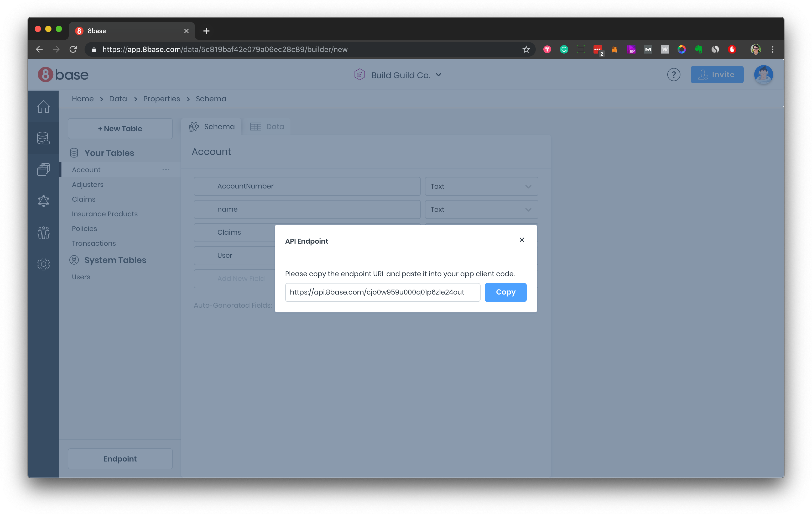Bookmark page with star icon

click(x=526, y=50)
